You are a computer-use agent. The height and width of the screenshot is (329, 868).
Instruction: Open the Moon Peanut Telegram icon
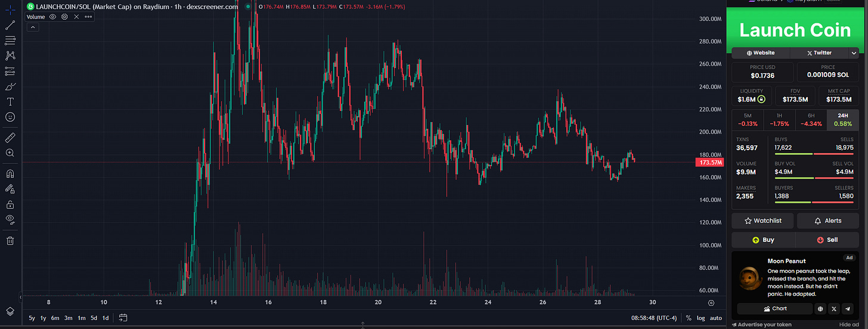pos(848,309)
